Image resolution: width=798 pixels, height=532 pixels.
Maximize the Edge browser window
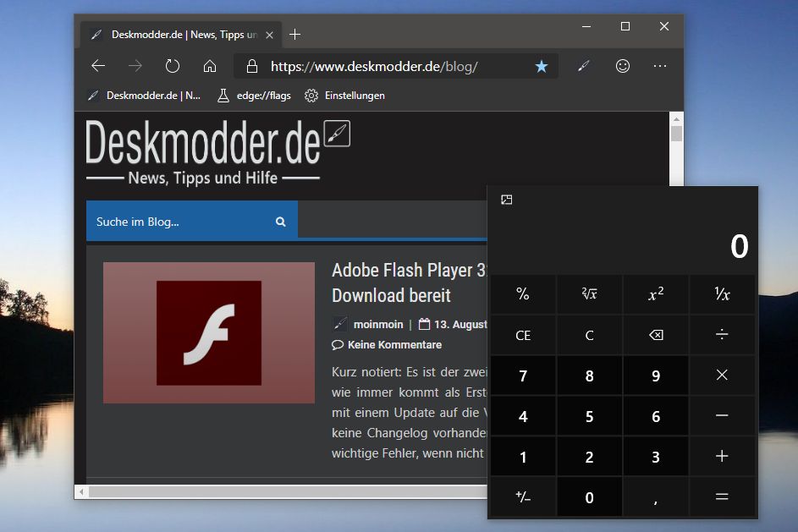click(625, 26)
